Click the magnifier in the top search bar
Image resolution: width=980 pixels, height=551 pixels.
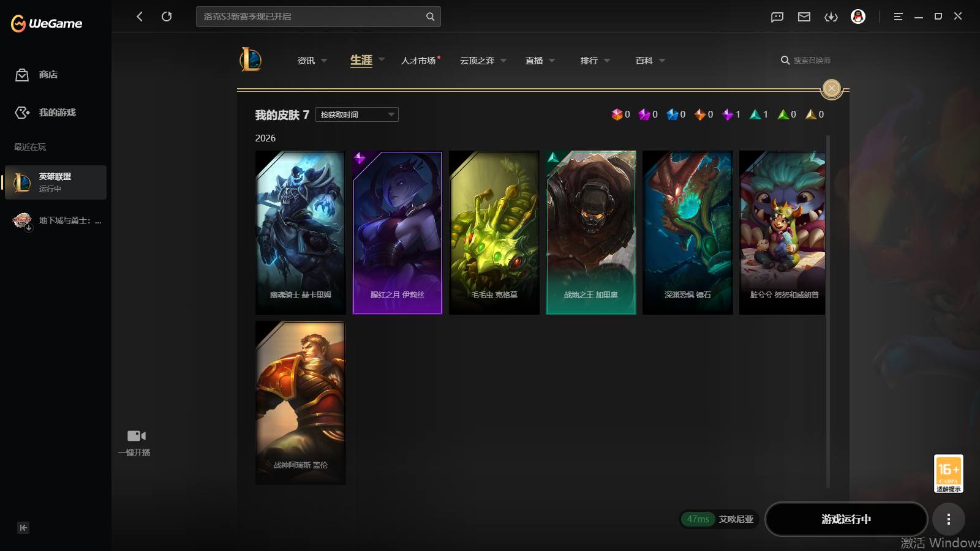[x=430, y=17]
